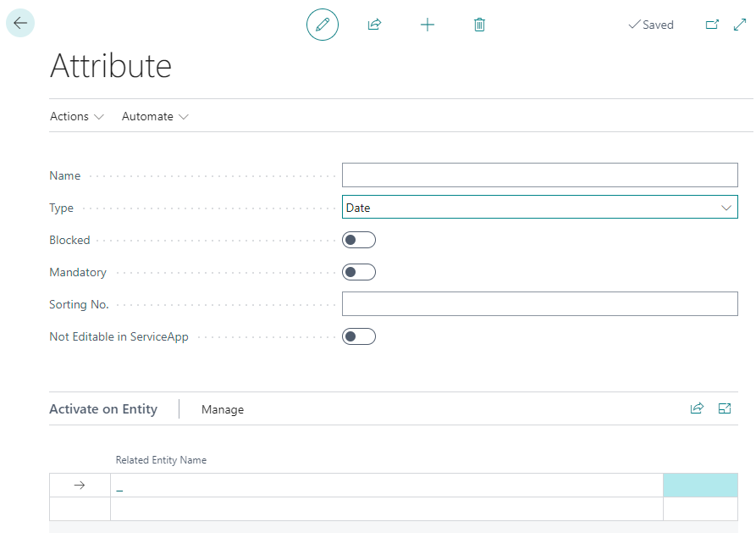Click into the Name input field
756x533 pixels.
click(539, 175)
